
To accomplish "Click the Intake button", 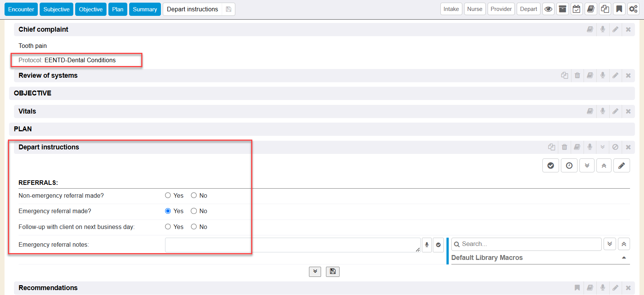I will pos(451,9).
